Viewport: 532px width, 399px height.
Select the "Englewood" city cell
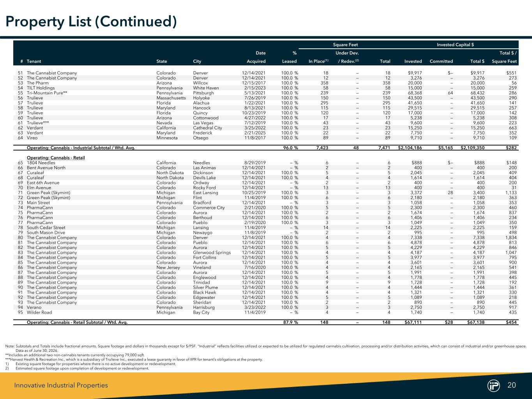point(204,277)
